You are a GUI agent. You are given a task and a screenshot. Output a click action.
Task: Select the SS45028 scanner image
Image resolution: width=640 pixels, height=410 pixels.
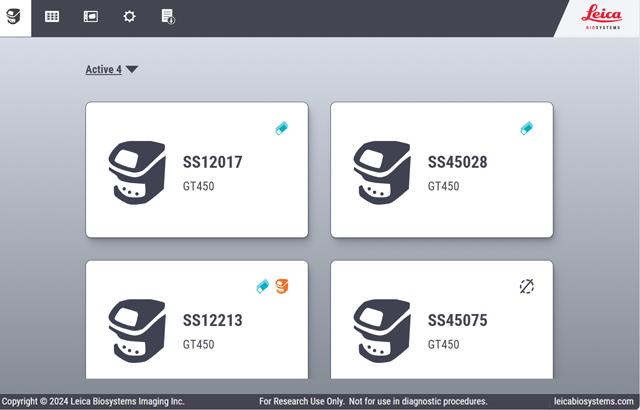[382, 173]
